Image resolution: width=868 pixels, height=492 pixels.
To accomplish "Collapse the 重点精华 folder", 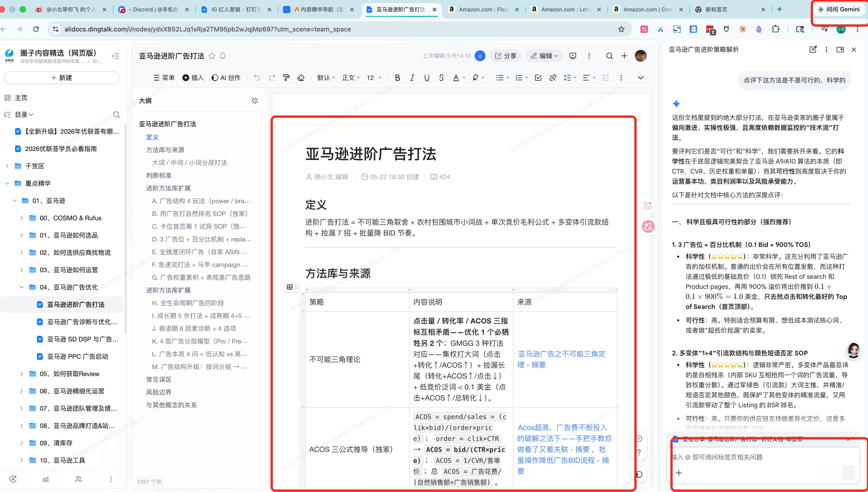I will pyautogui.click(x=7, y=183).
